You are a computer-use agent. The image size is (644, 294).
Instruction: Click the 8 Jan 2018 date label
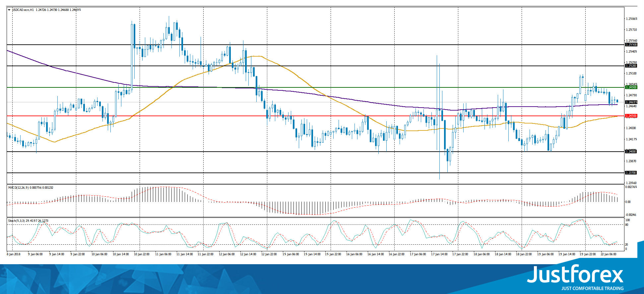pos(14,254)
